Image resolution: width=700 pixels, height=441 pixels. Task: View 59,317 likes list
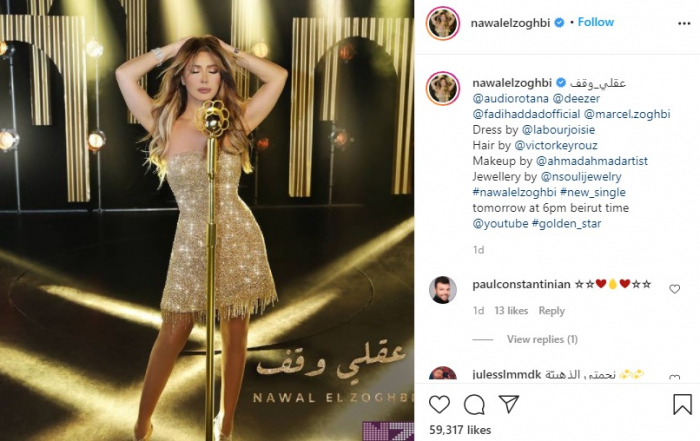460,430
